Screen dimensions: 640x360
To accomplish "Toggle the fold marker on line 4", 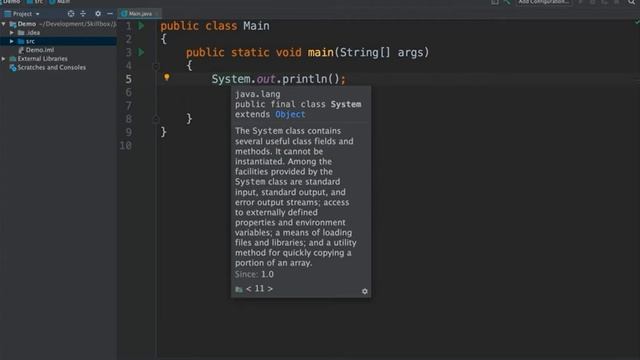I will point(156,66).
